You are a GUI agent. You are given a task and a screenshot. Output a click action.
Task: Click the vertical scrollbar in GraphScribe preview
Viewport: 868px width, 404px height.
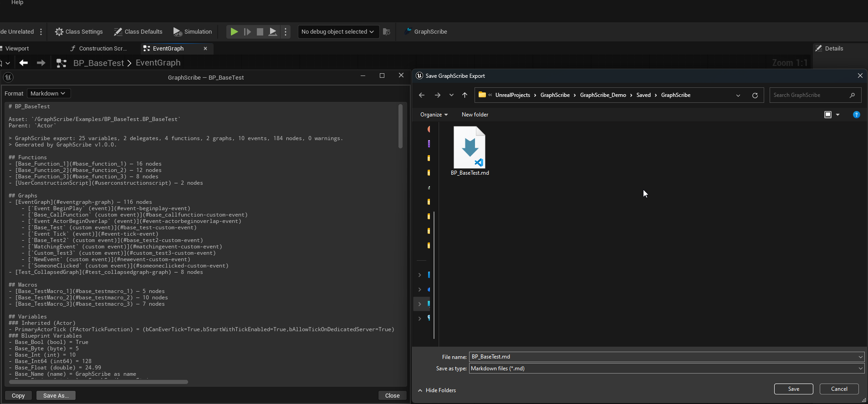pos(400,126)
